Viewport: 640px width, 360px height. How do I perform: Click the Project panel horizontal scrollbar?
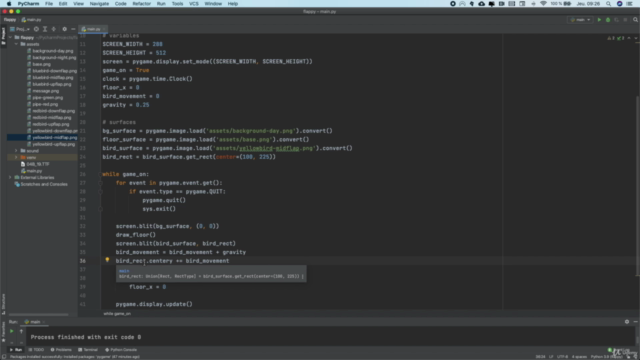coord(38,314)
